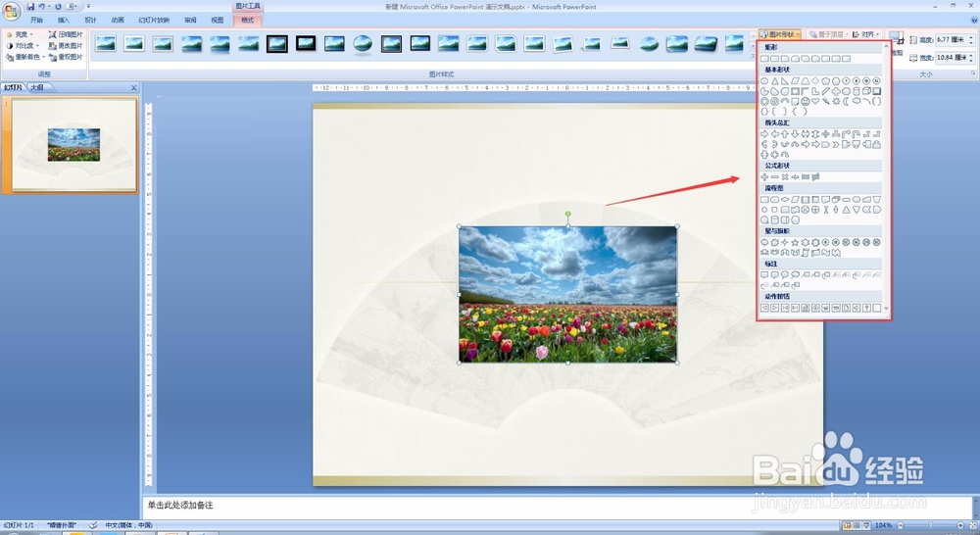The height and width of the screenshot is (535, 980).
Task: Click the width field spinner arrows
Action: pyautogui.click(x=971, y=58)
